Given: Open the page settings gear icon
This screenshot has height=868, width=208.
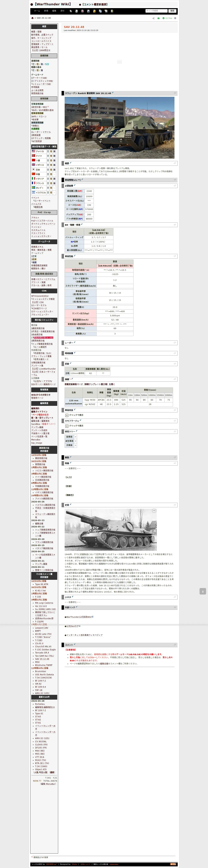Looking at the screenshot, I should click(x=175, y=18).
